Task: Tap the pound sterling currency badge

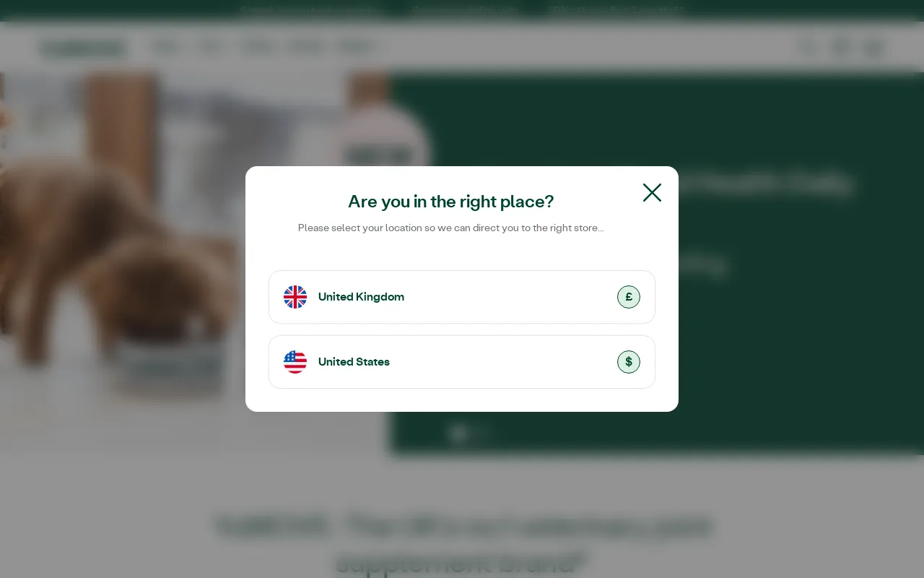Action: point(629,297)
